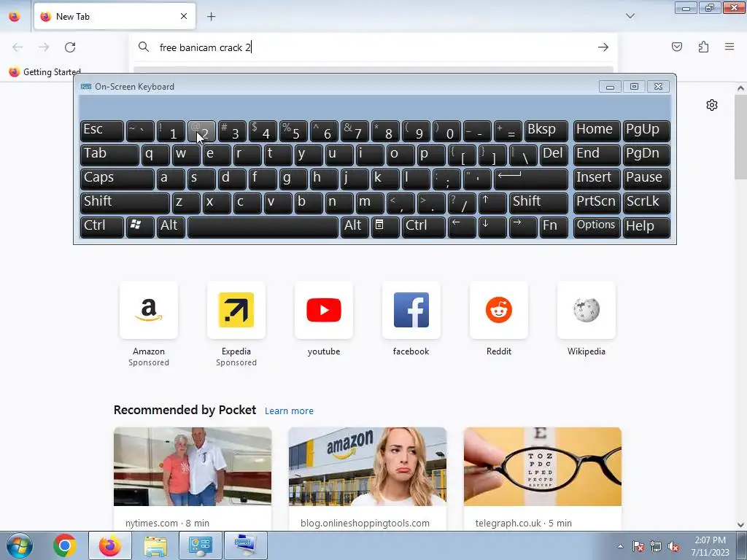This screenshot has width=747, height=560.
Task: Open Getting Started bookmark
Action: coord(45,72)
